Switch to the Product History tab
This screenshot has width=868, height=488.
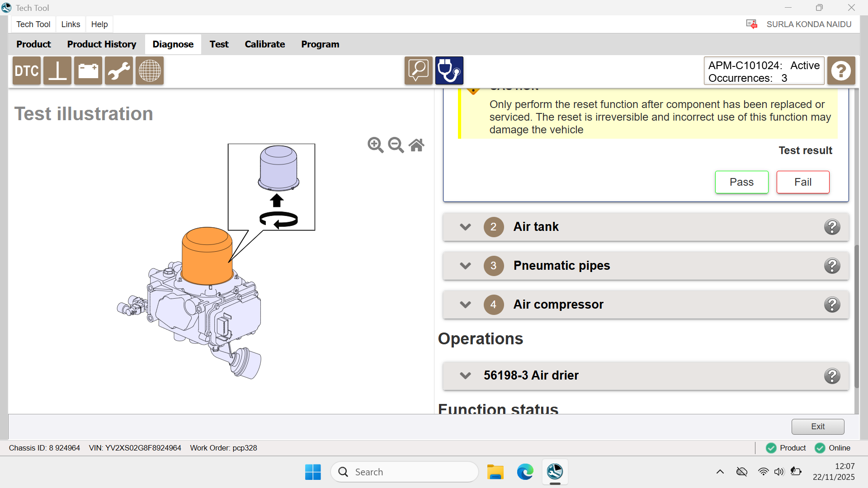pos(102,44)
